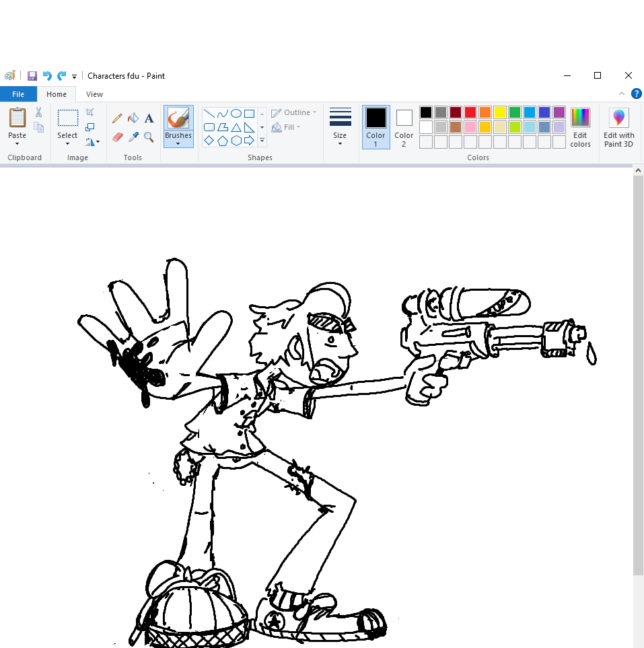This screenshot has width=644, height=648.
Task: Pick the pink color swatch
Action: coord(470,127)
